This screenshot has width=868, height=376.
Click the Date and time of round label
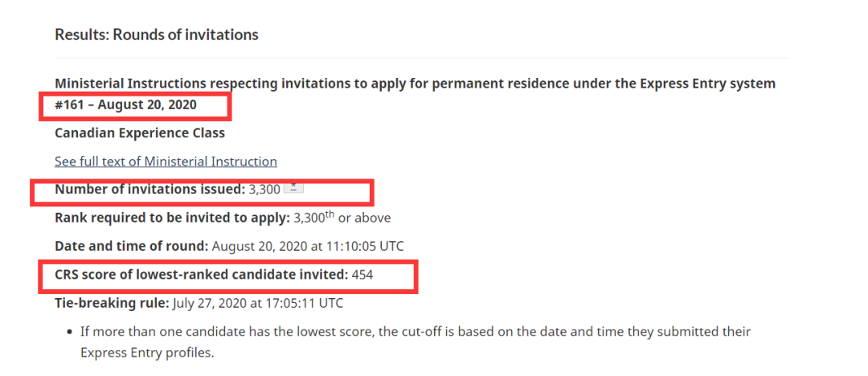coord(132,246)
